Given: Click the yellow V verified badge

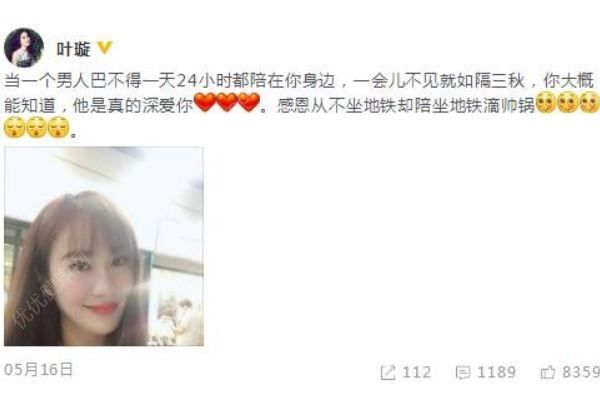Looking at the screenshot, I should (104, 48).
